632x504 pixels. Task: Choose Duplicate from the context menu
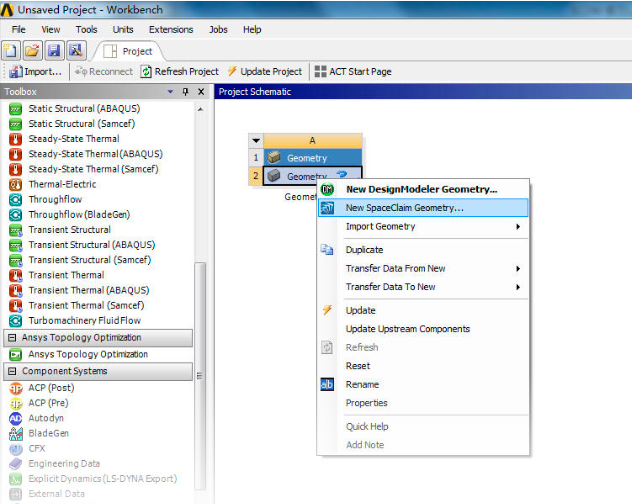(x=423, y=250)
